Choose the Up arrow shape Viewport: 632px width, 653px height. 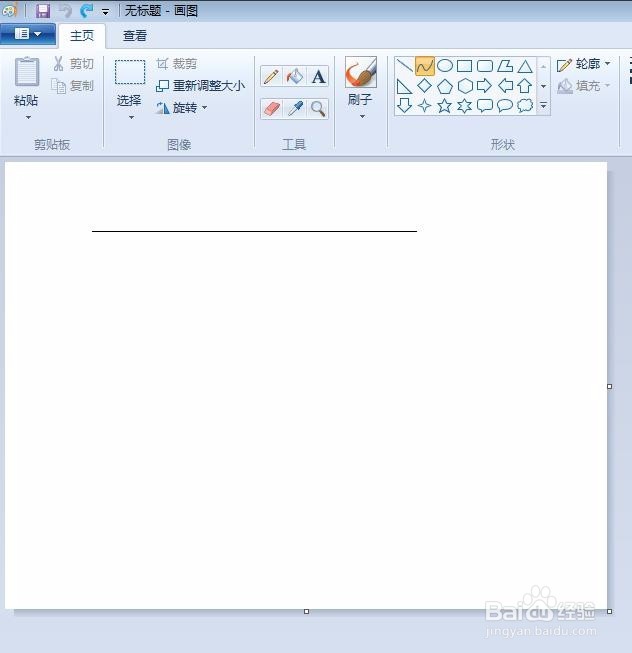[525, 86]
